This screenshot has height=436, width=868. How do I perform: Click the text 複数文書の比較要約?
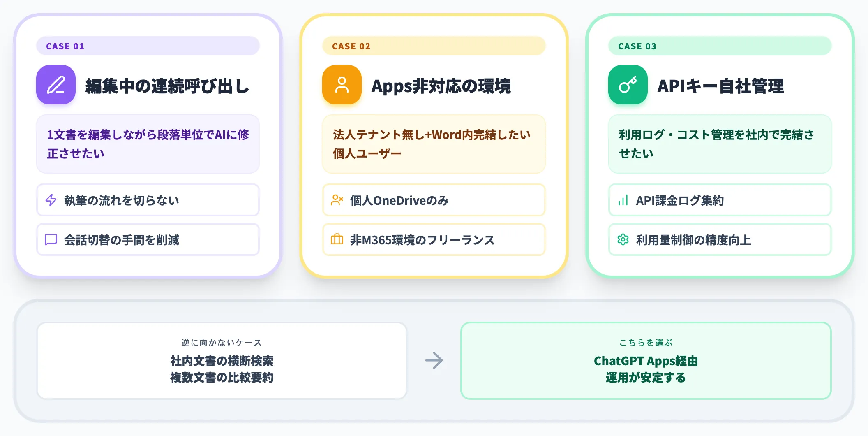pos(222,377)
